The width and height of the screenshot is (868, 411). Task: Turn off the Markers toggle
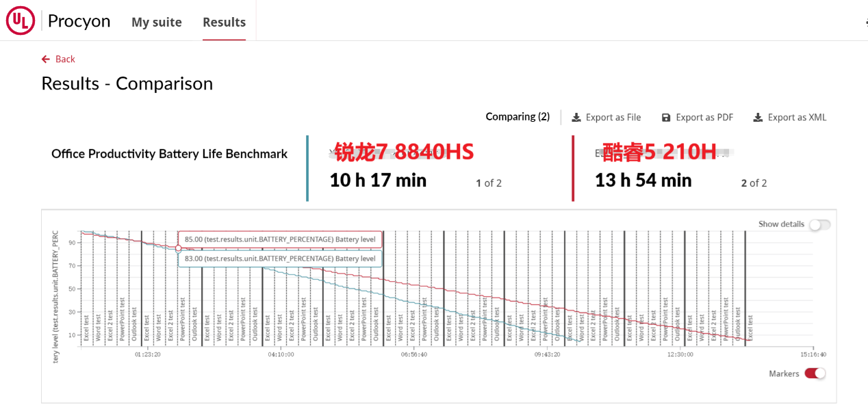(815, 373)
